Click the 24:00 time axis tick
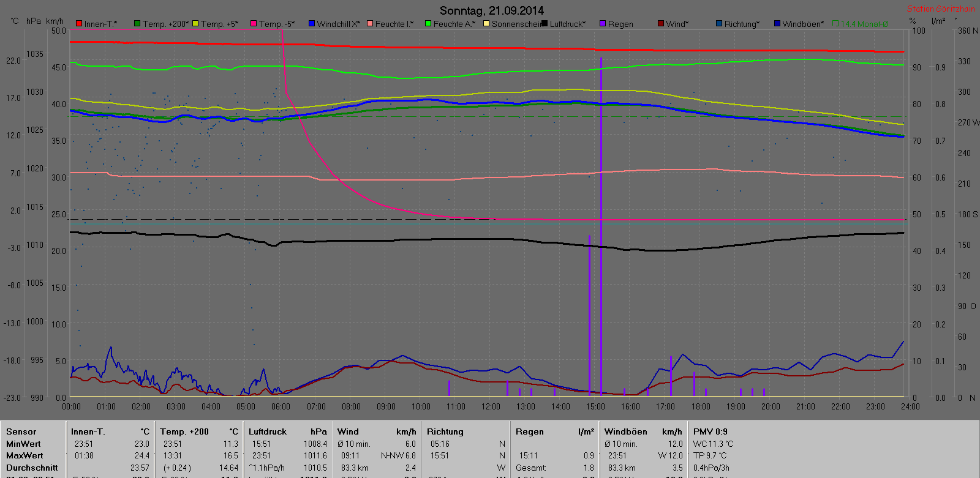The image size is (980, 478). [x=910, y=406]
